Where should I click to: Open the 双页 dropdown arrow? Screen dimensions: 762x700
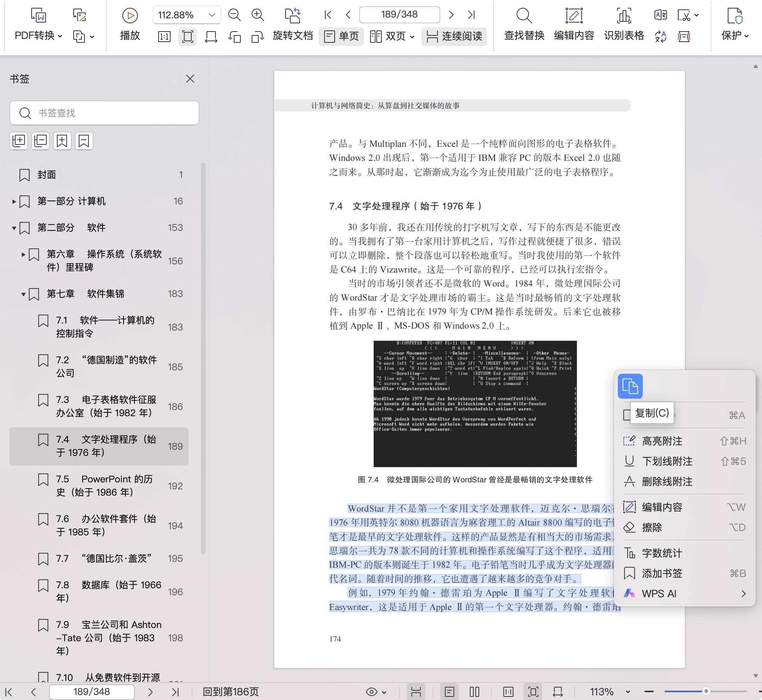pos(412,37)
